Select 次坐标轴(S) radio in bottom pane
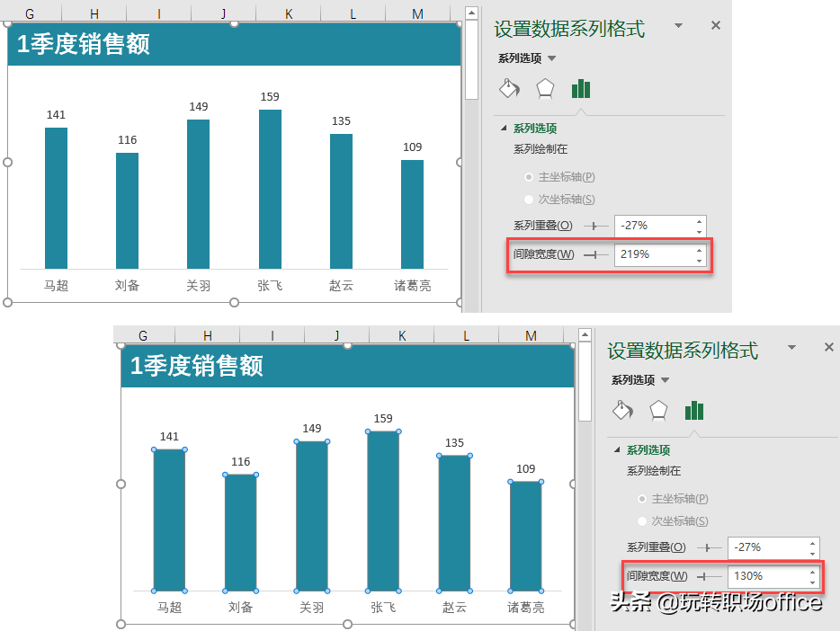 point(642,520)
